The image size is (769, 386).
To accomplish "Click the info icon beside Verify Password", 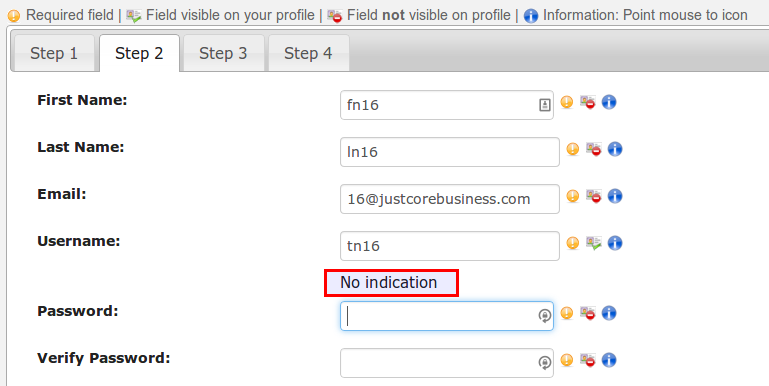I will tap(609, 360).
